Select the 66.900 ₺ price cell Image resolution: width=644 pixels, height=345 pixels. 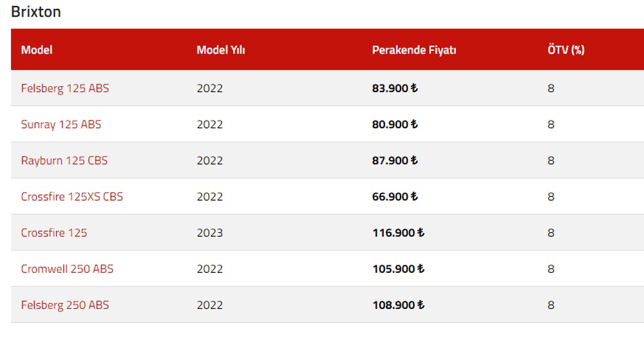395,197
